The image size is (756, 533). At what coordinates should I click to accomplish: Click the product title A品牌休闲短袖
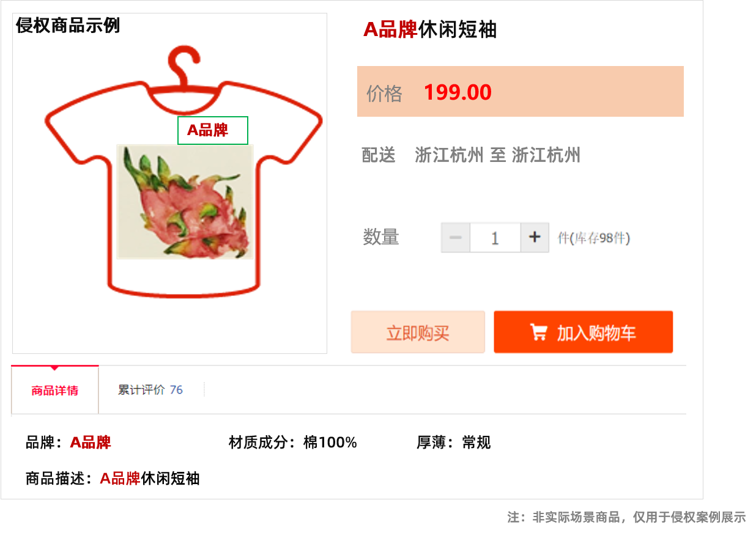(x=430, y=29)
